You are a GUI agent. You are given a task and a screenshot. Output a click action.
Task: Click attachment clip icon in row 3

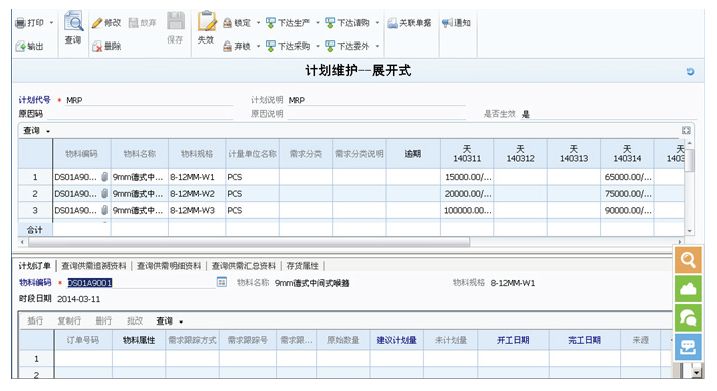tap(104, 210)
